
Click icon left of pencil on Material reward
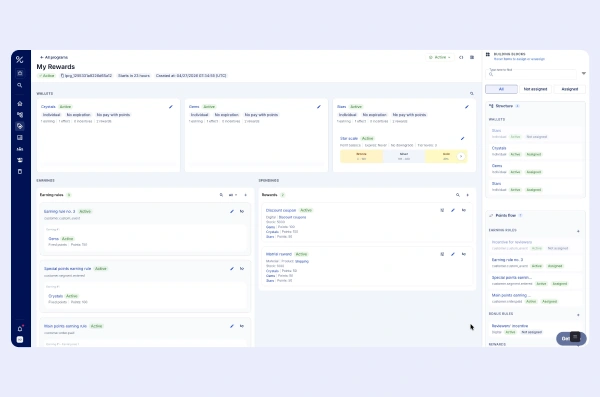click(442, 254)
